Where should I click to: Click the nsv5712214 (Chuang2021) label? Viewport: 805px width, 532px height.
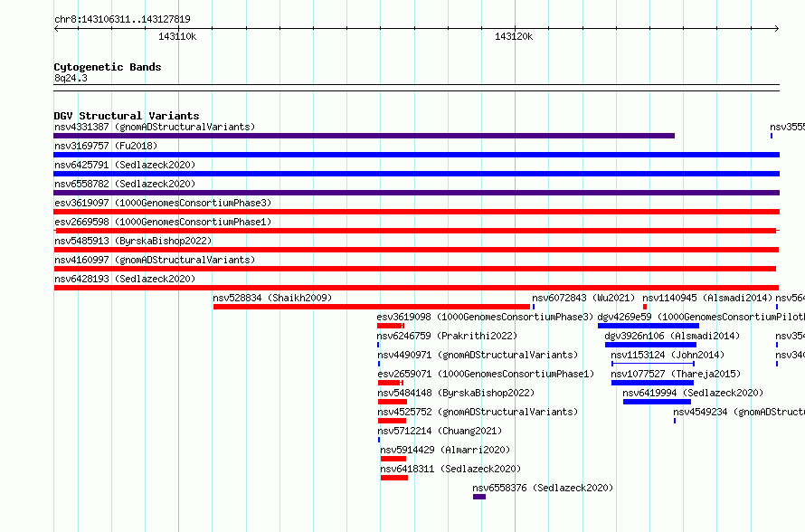[x=440, y=431]
